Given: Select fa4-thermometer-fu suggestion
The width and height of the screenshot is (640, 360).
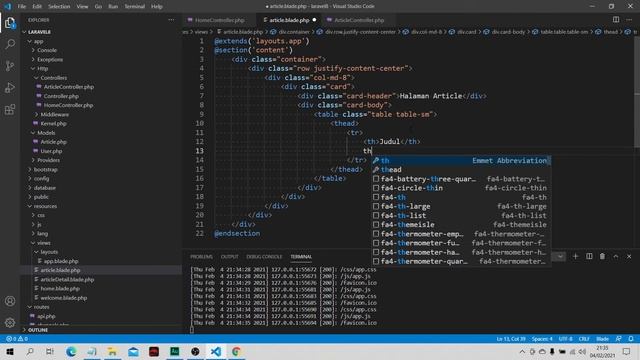Looking at the screenshot, I should [x=461, y=243].
